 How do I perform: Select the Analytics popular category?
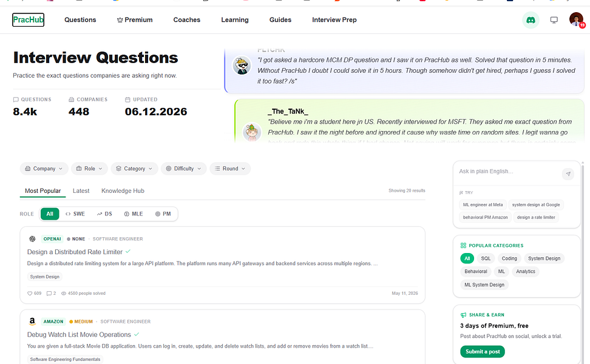(x=525, y=272)
